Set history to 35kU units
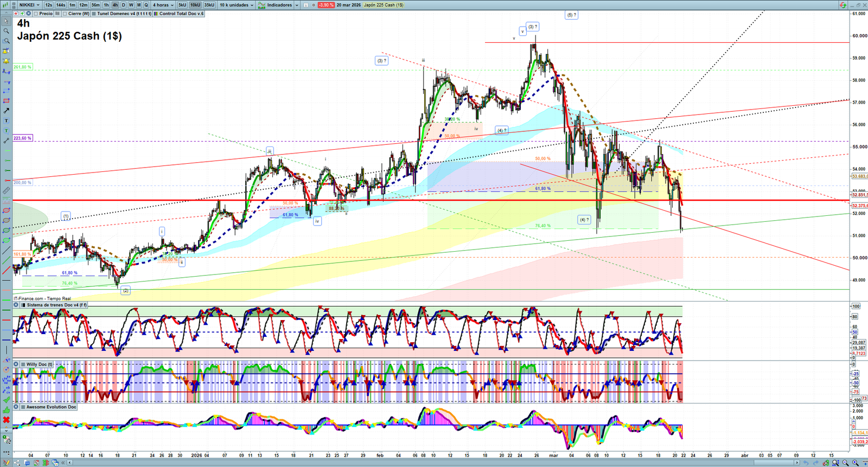 pos(209,5)
